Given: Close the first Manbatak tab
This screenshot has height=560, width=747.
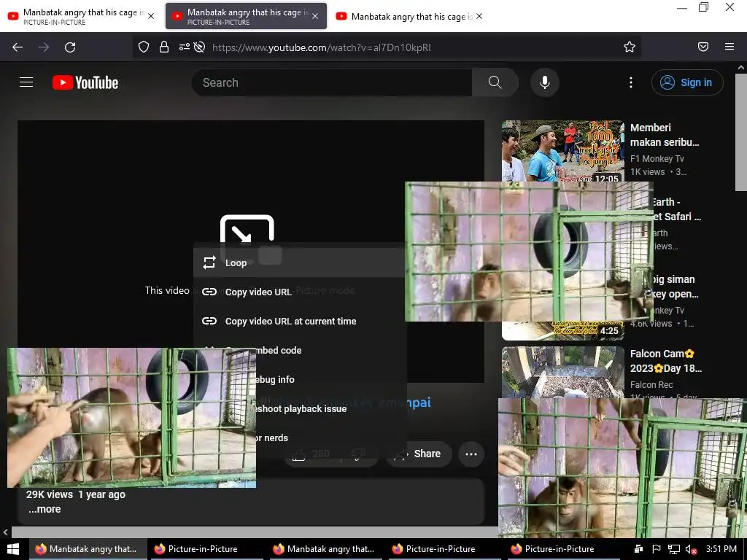Looking at the screenshot, I should (x=151, y=16).
